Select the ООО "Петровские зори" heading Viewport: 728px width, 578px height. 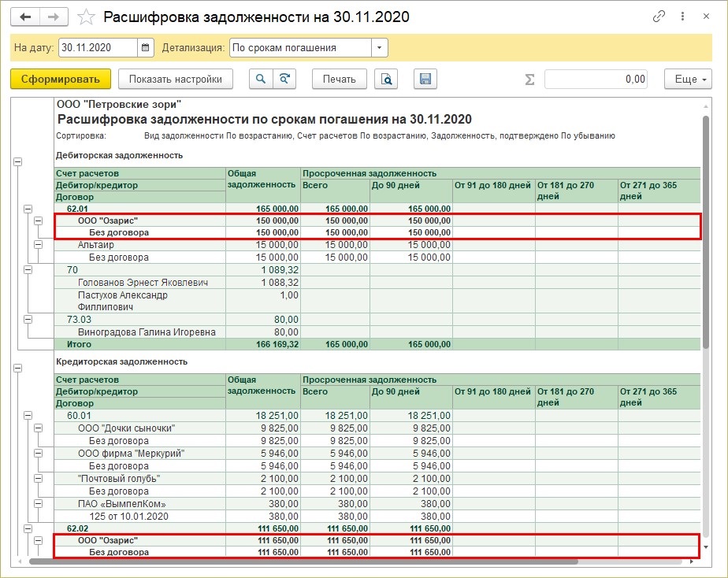point(119,105)
